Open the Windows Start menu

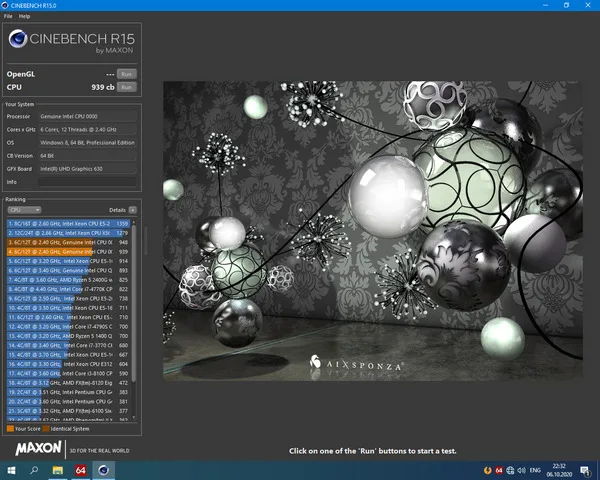(10, 470)
